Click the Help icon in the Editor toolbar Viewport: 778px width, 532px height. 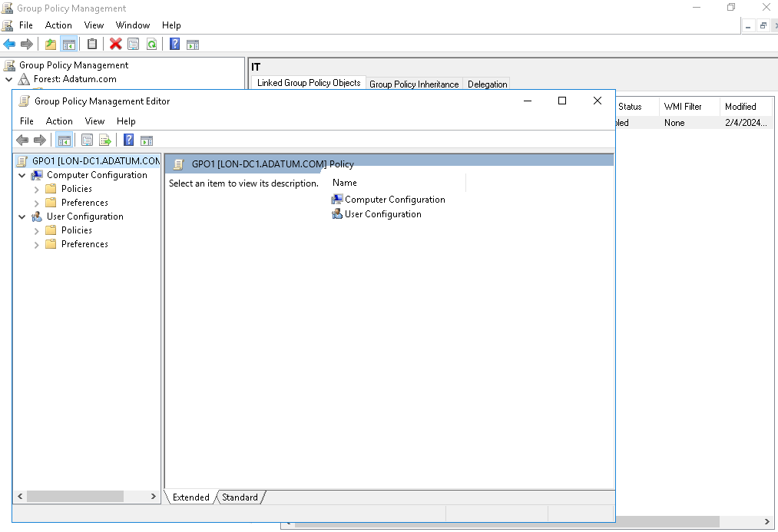point(129,140)
